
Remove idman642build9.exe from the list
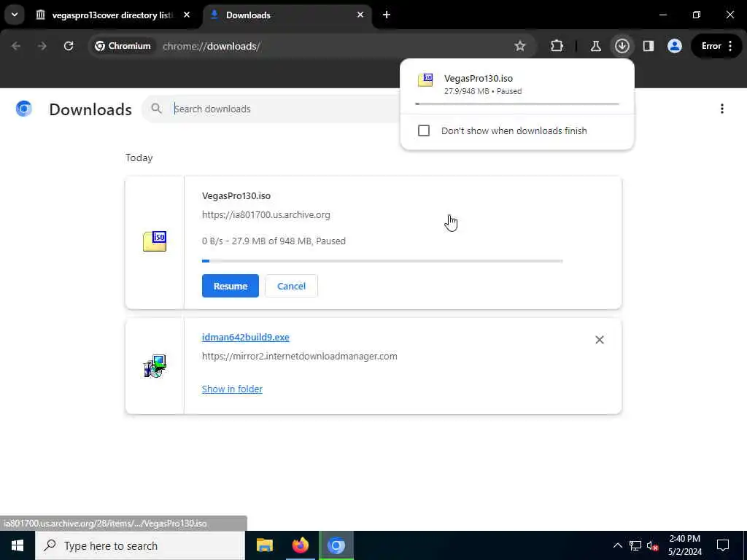(x=600, y=340)
